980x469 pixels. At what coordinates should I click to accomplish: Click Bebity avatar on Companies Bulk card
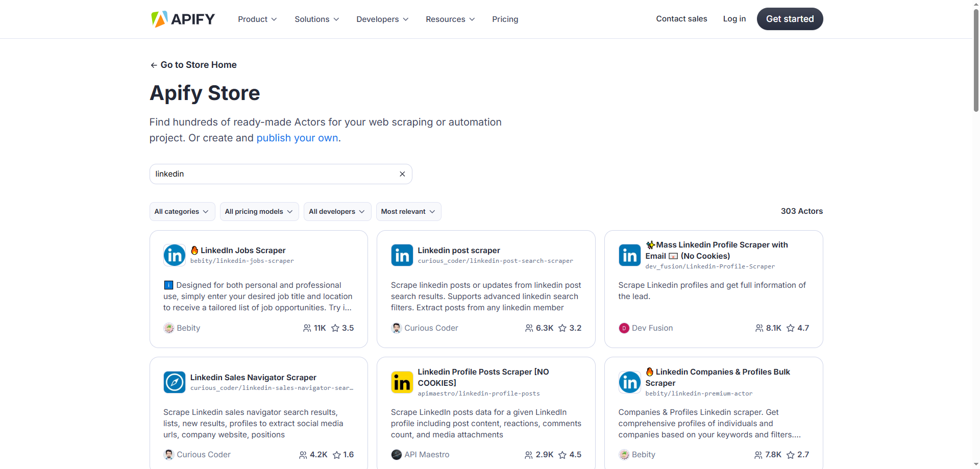point(624,455)
